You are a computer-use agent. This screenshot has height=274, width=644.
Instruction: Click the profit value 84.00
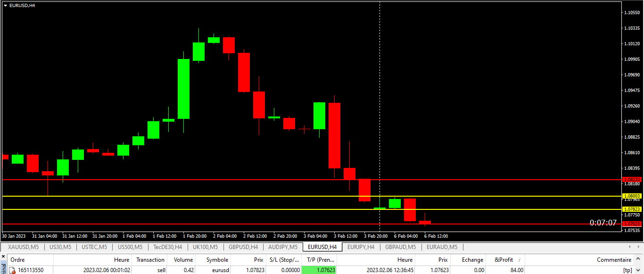(x=517, y=270)
